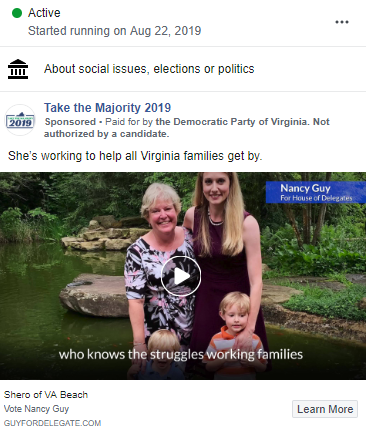Click the Nancy Guy For House of Delegates banner
Image resolution: width=366 pixels, height=442 pixels.
tap(315, 192)
